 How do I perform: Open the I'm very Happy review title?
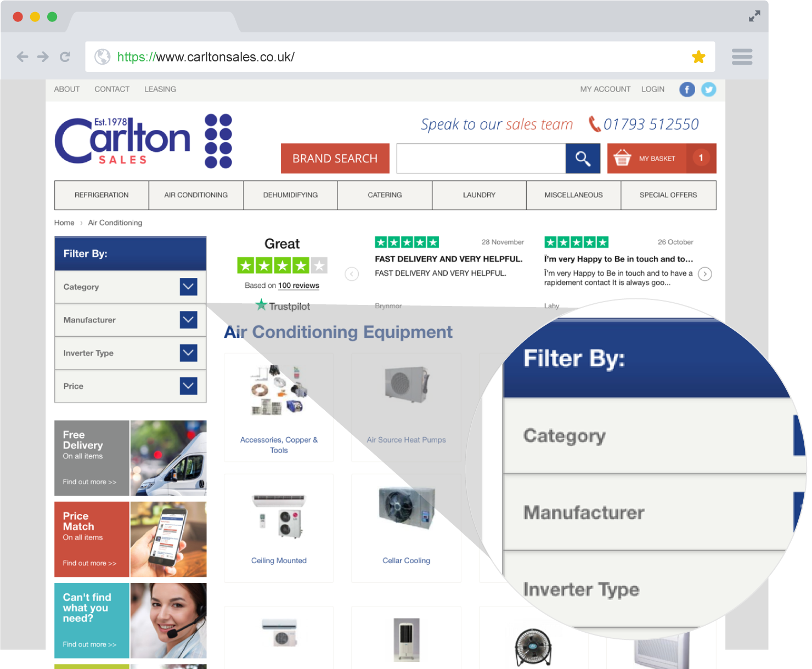point(619,259)
